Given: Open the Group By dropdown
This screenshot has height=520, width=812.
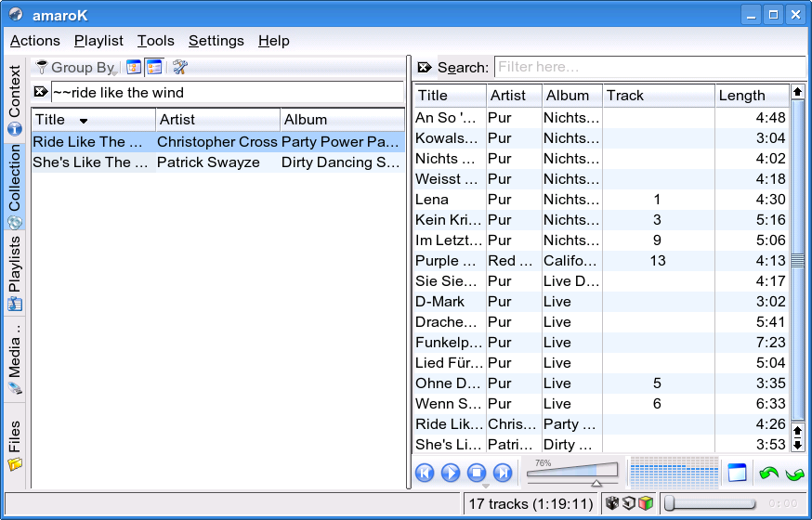Looking at the screenshot, I should tap(76, 67).
